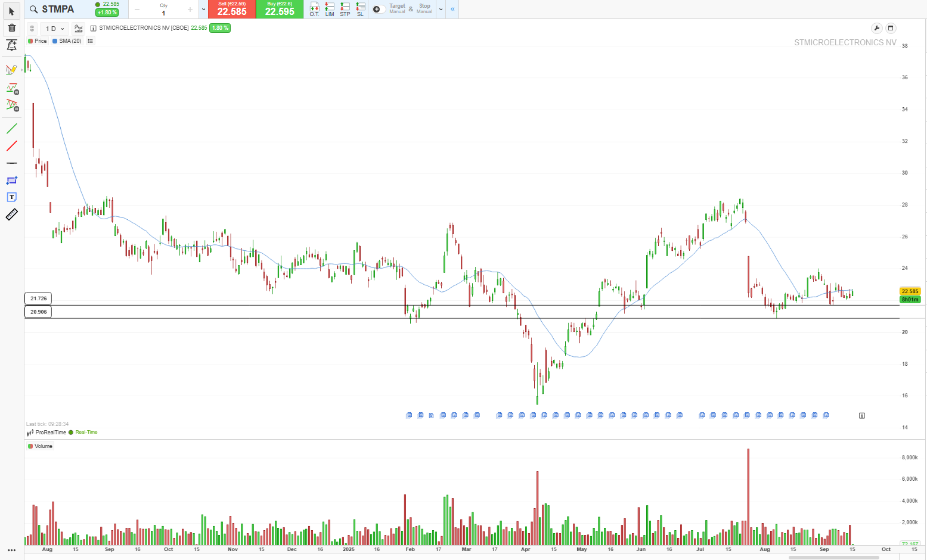Toggle the Target and Stop switch
This screenshot has height=560, width=927.
pyautogui.click(x=378, y=9)
